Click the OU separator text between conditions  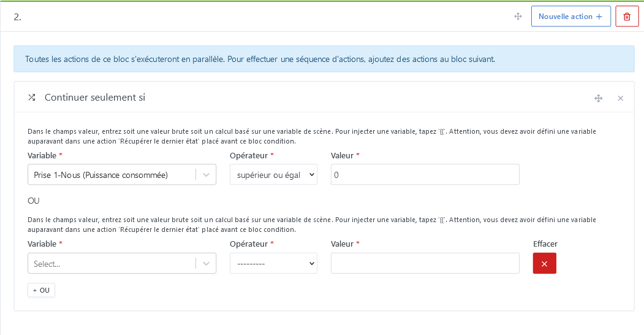click(x=34, y=201)
